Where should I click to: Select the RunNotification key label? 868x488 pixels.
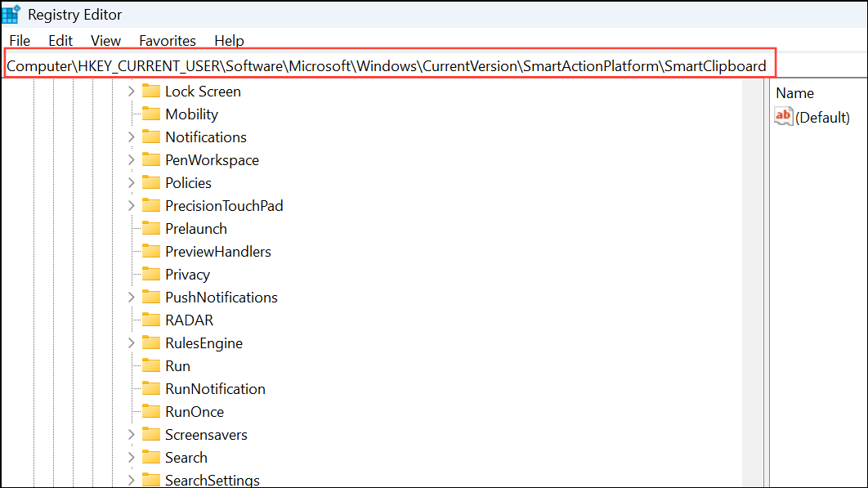[215, 389]
